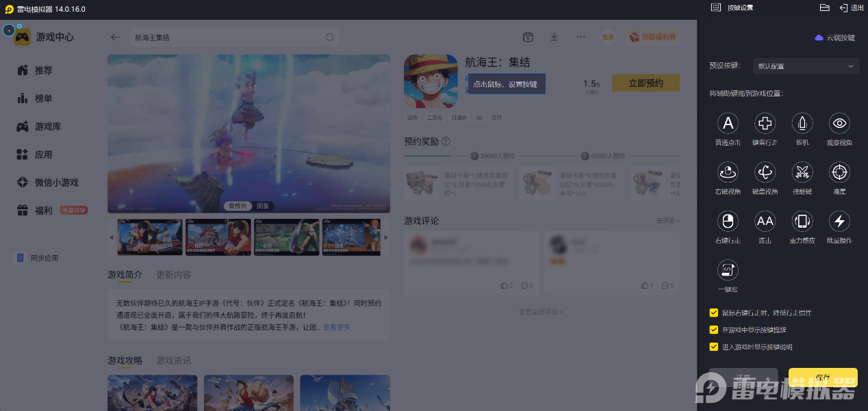Viewport: 868px width, 411px height.
Task: Select the 键盘行走 D-pad key tool
Action: (x=765, y=124)
